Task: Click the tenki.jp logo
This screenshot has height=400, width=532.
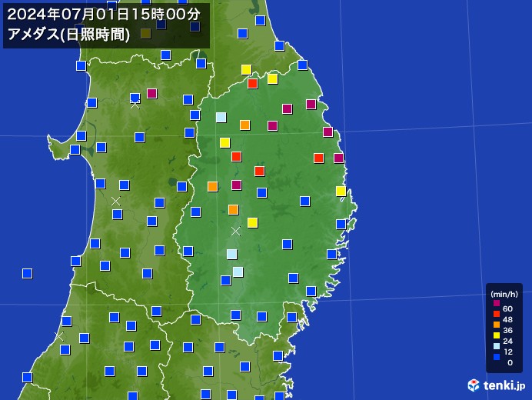Action: (x=497, y=385)
